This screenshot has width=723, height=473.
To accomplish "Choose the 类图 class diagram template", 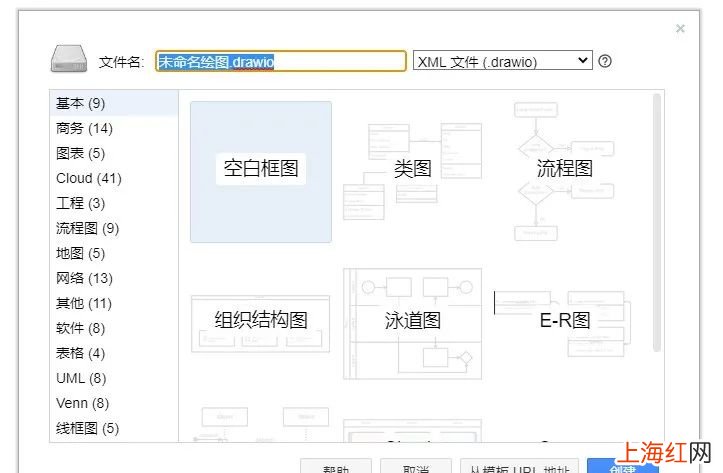I will click(413, 171).
